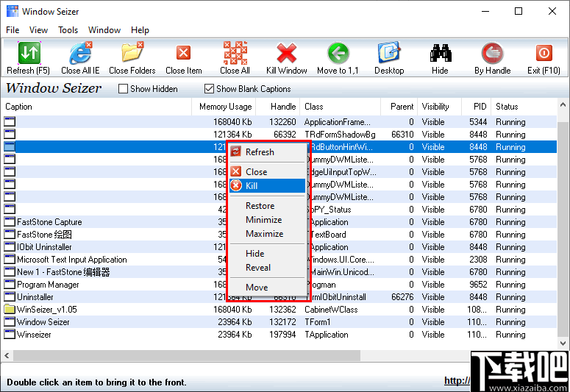The height and width of the screenshot is (392, 570).
Task: Click the window icon beside Uninstaller
Action: coord(10,297)
